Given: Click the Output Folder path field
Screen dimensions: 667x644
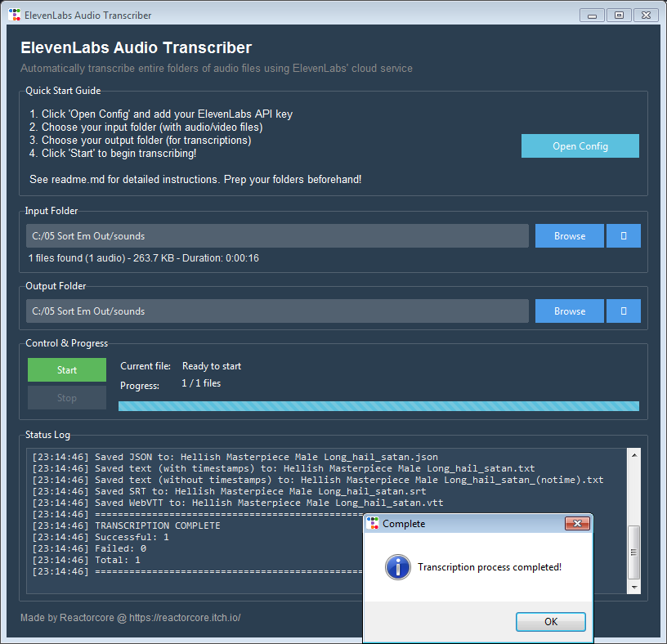Looking at the screenshot, I should tap(277, 311).
